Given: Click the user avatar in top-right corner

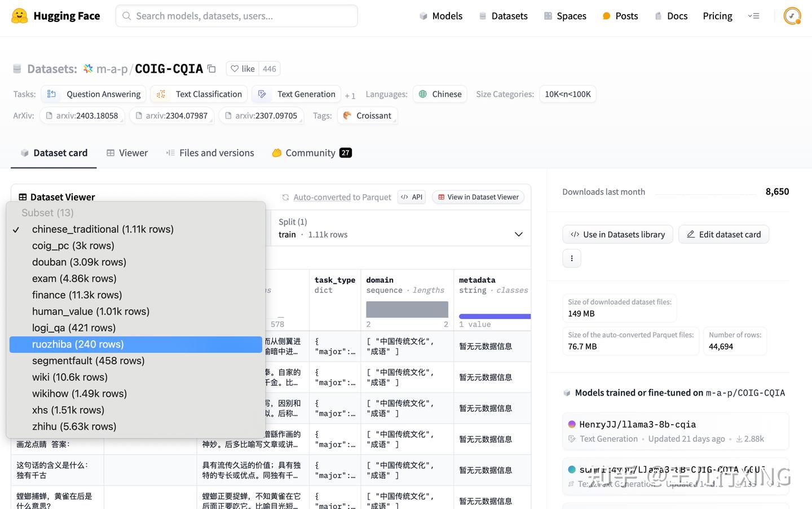Looking at the screenshot, I should (x=792, y=15).
